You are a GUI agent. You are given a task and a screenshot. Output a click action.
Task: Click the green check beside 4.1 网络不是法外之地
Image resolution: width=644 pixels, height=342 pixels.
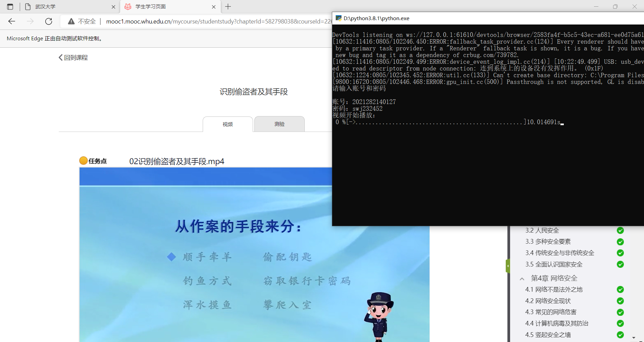pyautogui.click(x=620, y=290)
